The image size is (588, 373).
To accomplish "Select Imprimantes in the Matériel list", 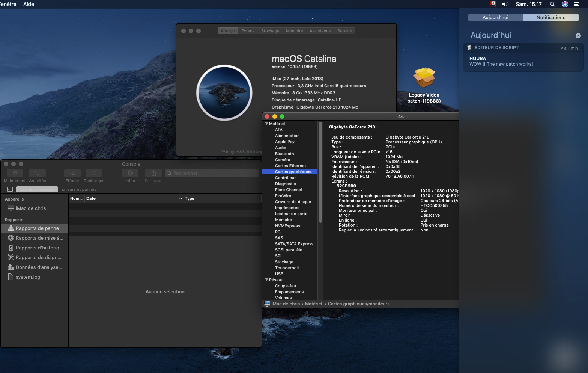I will point(287,208).
